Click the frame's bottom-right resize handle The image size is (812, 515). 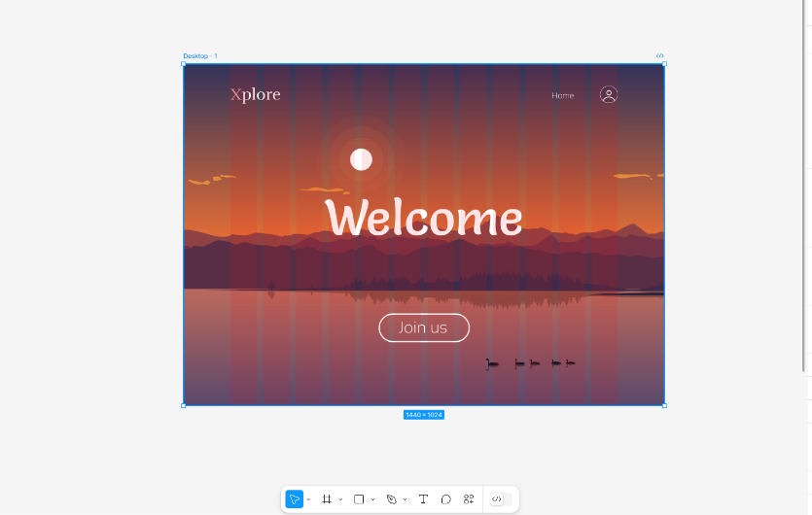(664, 406)
